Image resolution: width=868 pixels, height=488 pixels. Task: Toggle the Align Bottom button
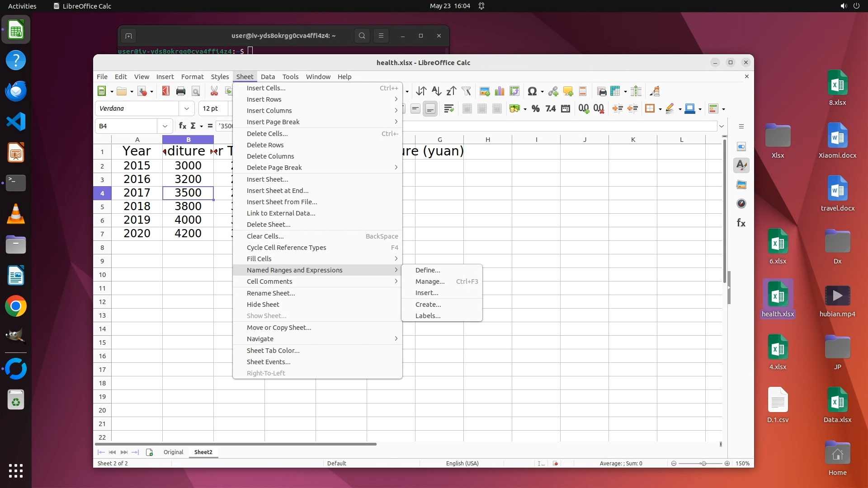click(x=430, y=108)
